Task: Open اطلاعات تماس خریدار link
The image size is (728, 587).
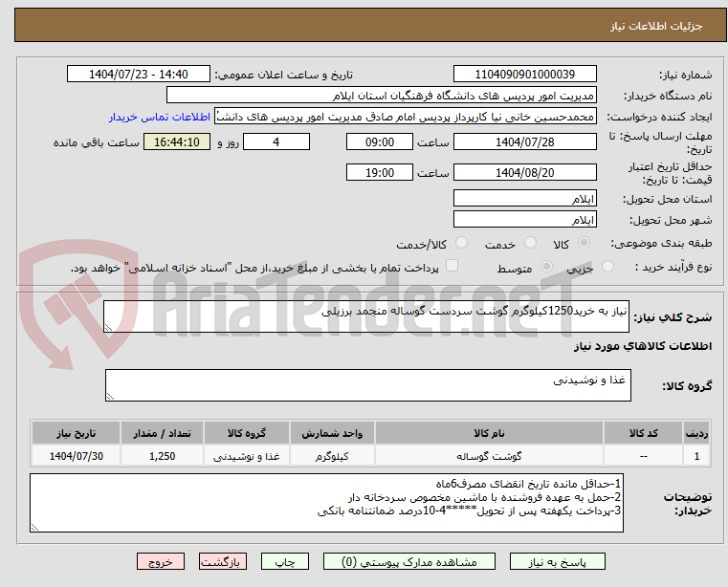Action: tap(159, 117)
